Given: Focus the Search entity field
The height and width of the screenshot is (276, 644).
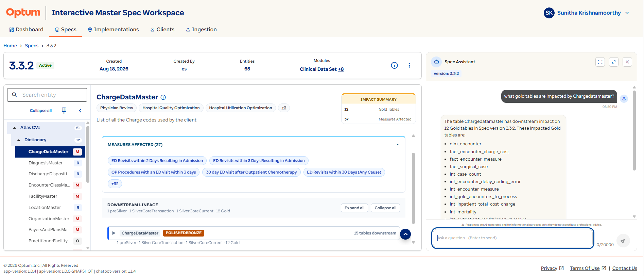Looking at the screenshot, I should pyautogui.click(x=47, y=95).
